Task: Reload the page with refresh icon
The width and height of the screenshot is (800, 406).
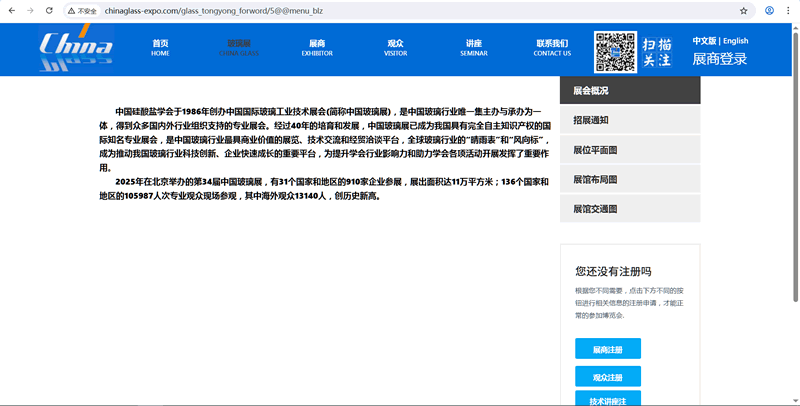Action: [50, 10]
